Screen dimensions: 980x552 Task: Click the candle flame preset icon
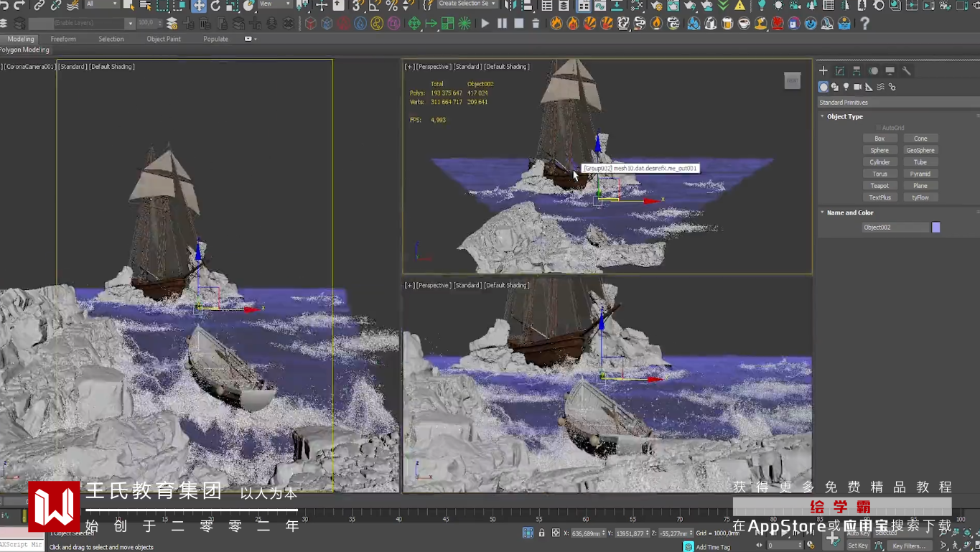(656, 24)
